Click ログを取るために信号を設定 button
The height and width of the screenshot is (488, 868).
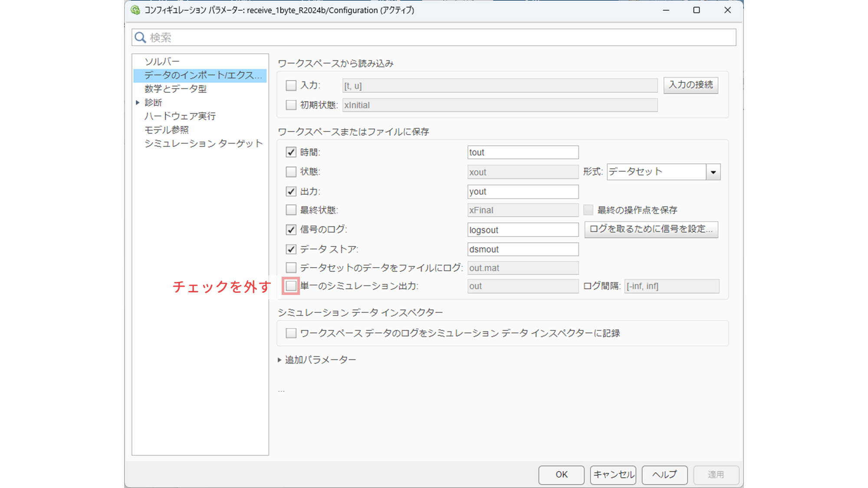[651, 229]
